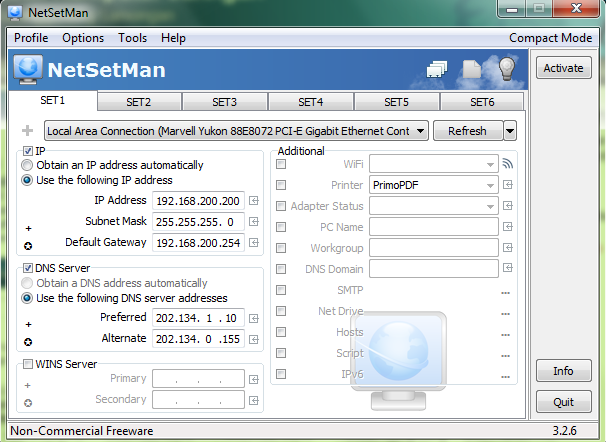Get current value for IP Address field

(254, 201)
